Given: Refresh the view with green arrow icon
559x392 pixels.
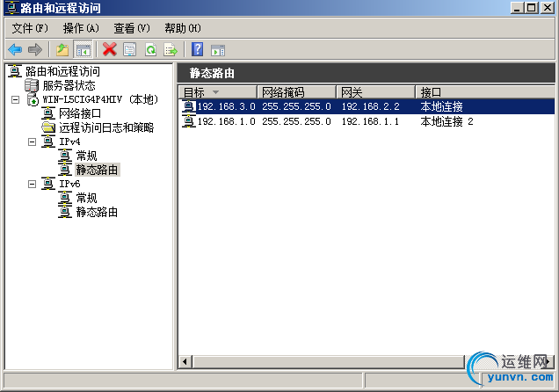Looking at the screenshot, I should click(x=150, y=49).
